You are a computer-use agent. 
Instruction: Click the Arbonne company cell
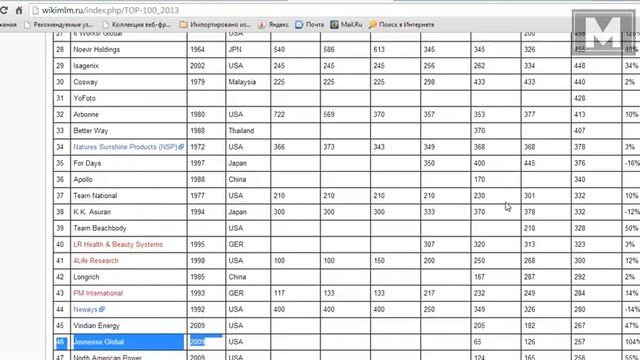(129, 115)
